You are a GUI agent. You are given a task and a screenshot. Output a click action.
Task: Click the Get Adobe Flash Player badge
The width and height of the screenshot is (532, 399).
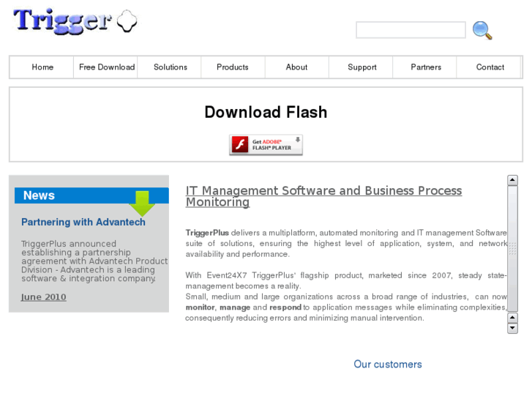click(266, 145)
